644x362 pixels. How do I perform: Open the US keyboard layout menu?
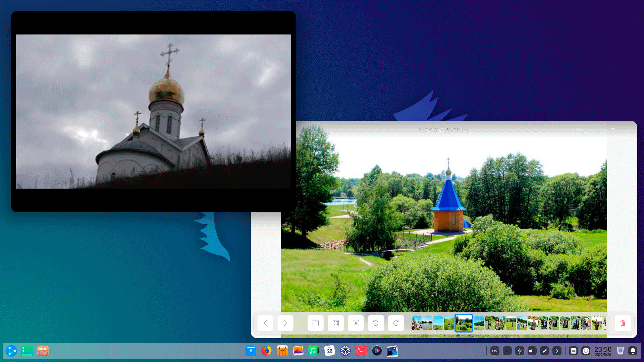point(494,351)
